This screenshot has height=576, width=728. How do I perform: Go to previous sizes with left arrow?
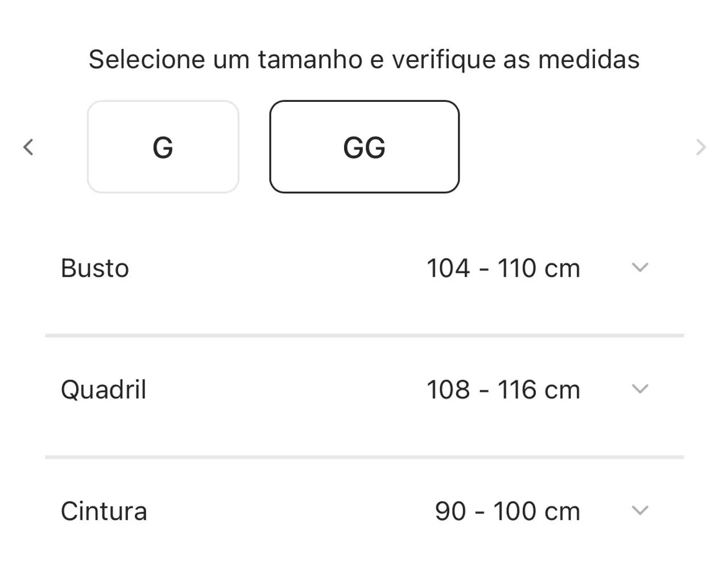(28, 147)
